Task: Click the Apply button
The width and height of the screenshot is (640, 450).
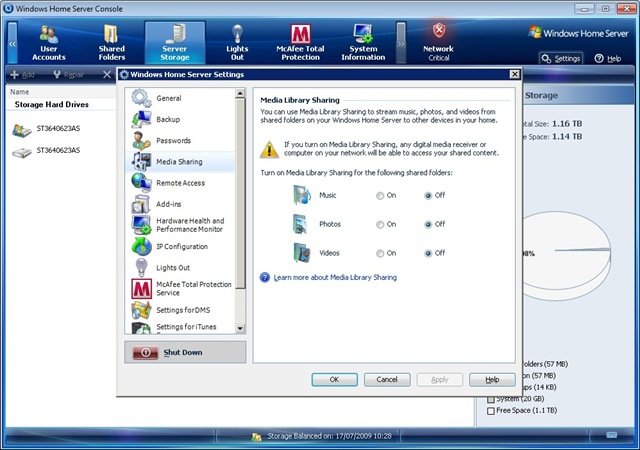Action: coord(440,380)
